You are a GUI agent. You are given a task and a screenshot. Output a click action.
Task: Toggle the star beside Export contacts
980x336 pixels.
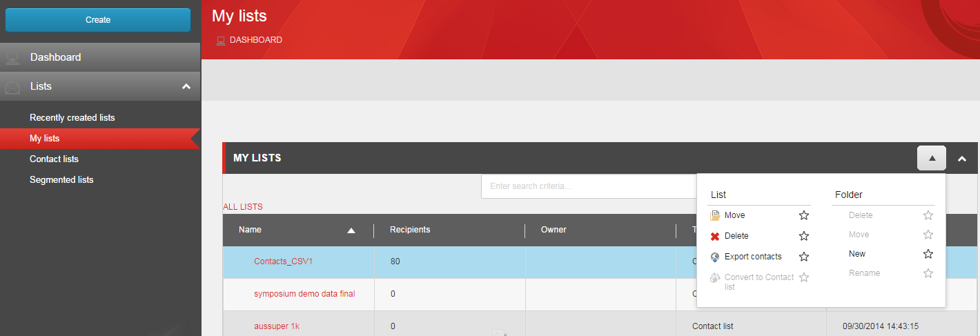coord(804,257)
